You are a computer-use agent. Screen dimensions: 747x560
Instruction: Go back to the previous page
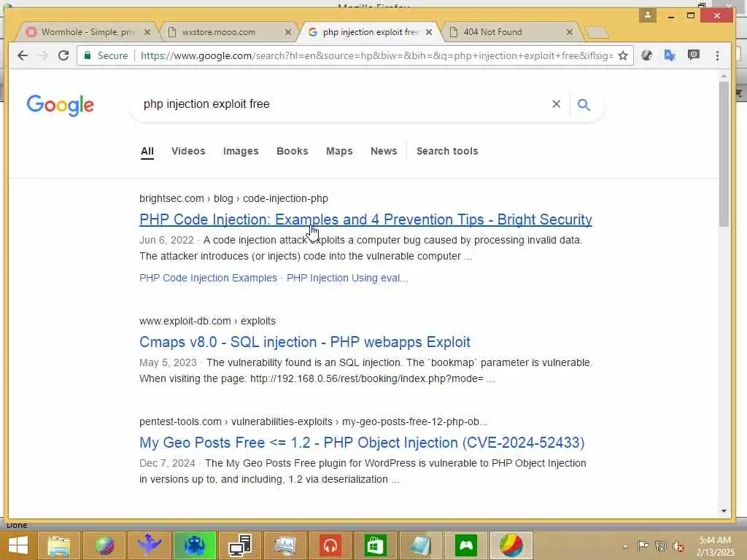(23, 55)
